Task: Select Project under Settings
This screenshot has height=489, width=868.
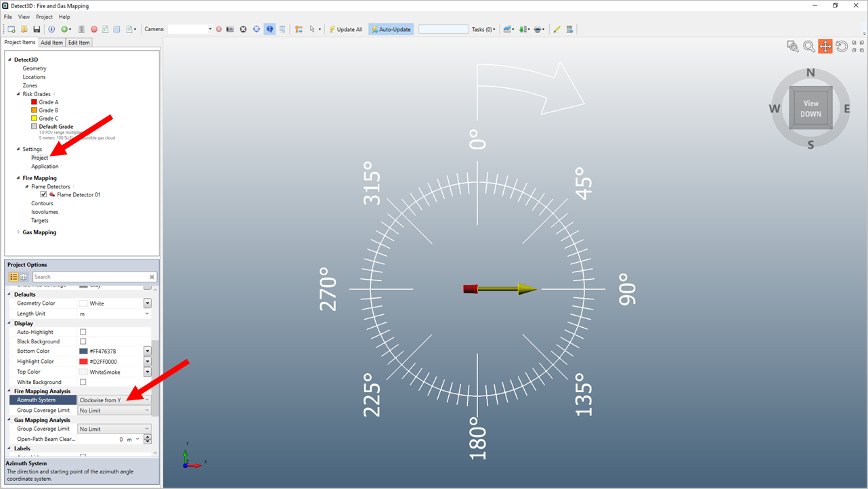Action: (x=39, y=158)
